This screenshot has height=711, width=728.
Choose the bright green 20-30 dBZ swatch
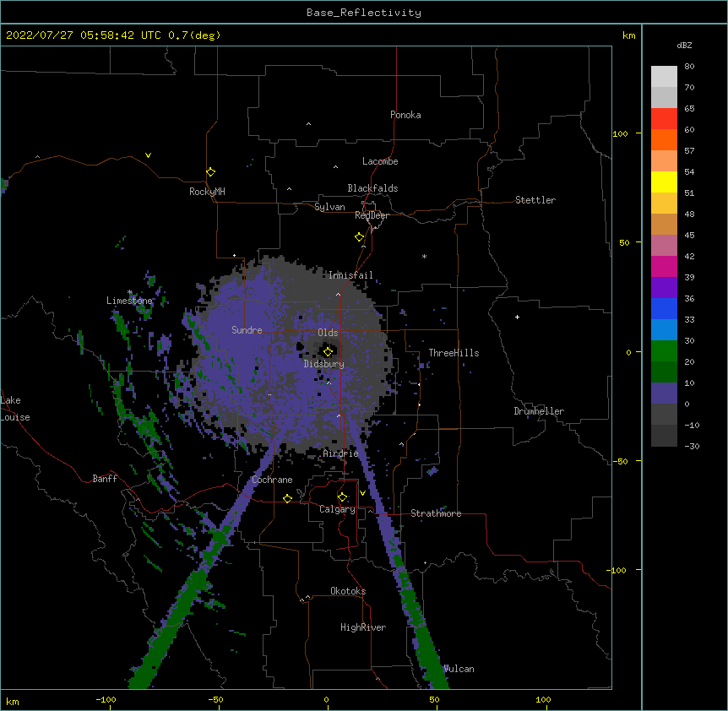664,351
